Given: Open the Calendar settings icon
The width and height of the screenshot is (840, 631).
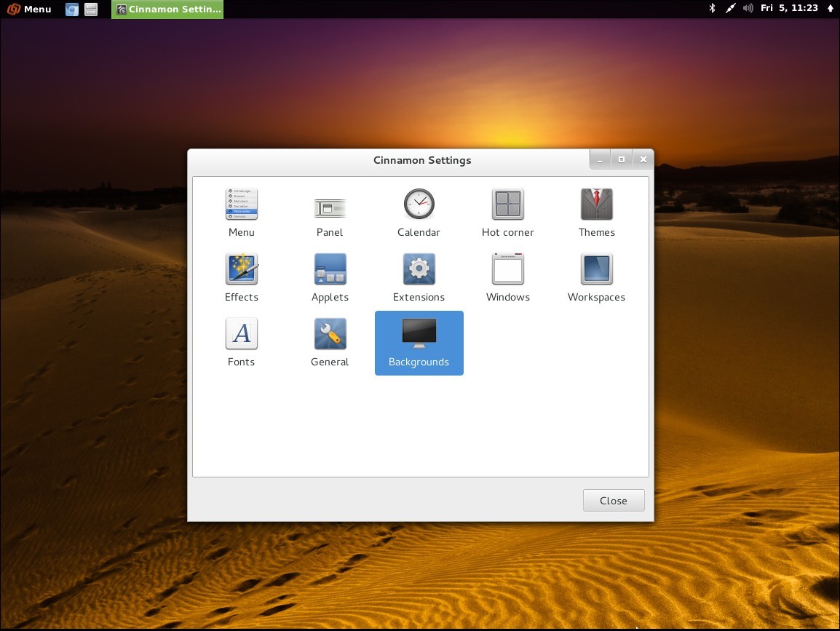Looking at the screenshot, I should point(419,204).
